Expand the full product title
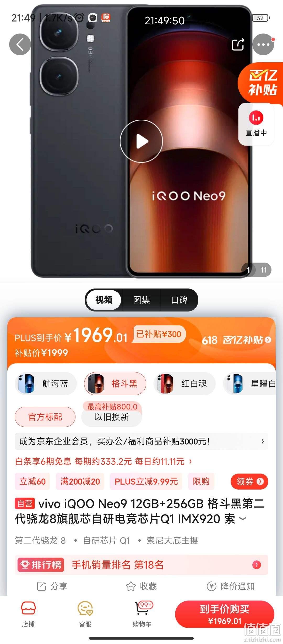Image resolution: width=283 pixels, height=644 pixels. point(243,519)
